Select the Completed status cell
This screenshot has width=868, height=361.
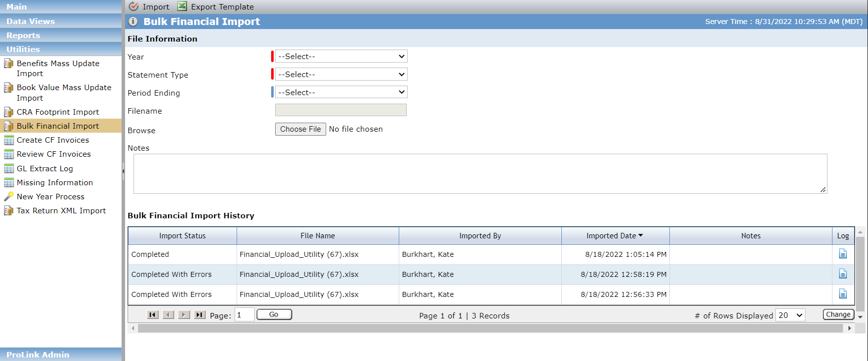[183, 254]
